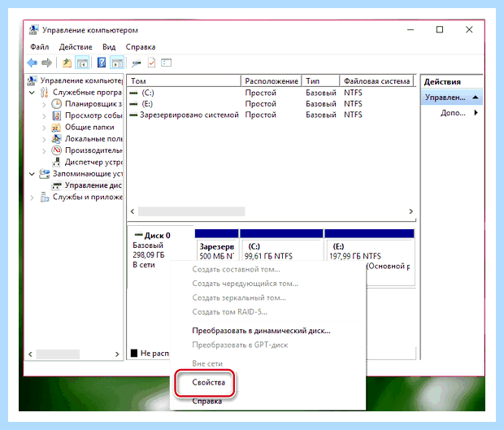This screenshot has height=430, width=504.
Task: Click volume list scroll right arrow
Action: click(x=411, y=211)
